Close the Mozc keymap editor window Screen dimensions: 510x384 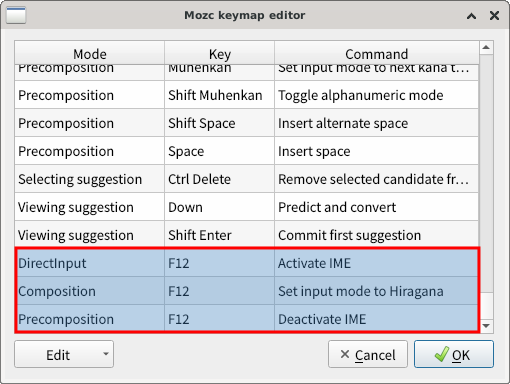click(494, 15)
